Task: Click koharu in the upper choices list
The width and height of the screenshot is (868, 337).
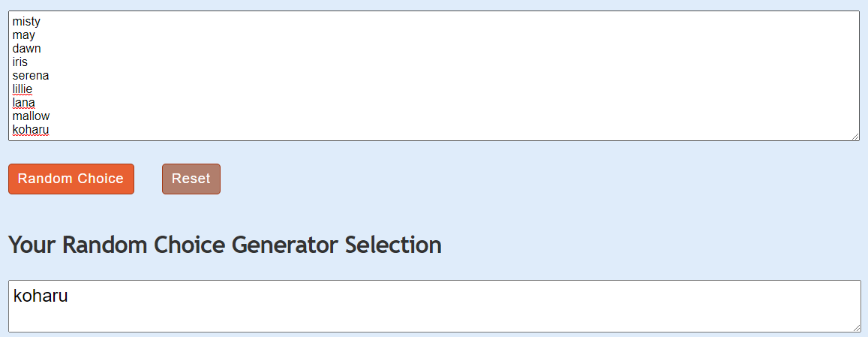Action: pyautogui.click(x=31, y=130)
